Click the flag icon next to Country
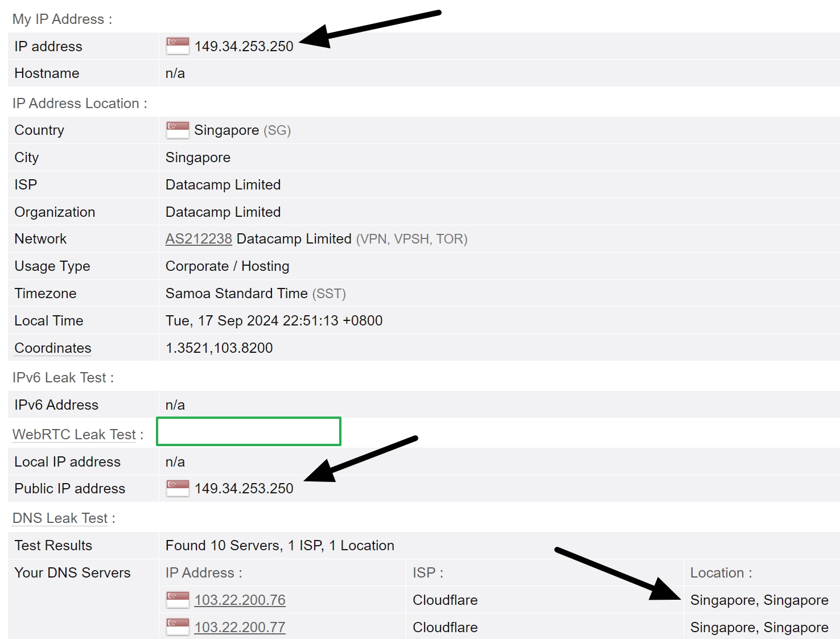840x639 pixels. tap(176, 130)
